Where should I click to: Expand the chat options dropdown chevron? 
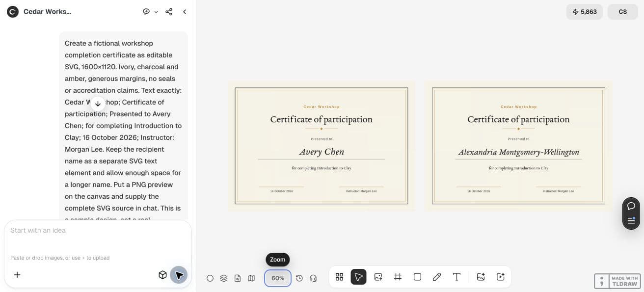(x=156, y=12)
